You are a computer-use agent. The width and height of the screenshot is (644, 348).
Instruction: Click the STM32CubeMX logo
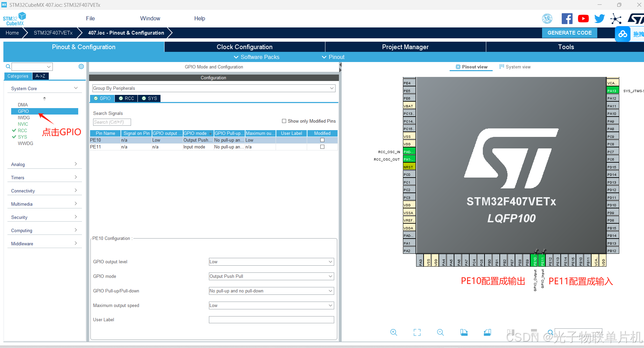click(x=15, y=19)
